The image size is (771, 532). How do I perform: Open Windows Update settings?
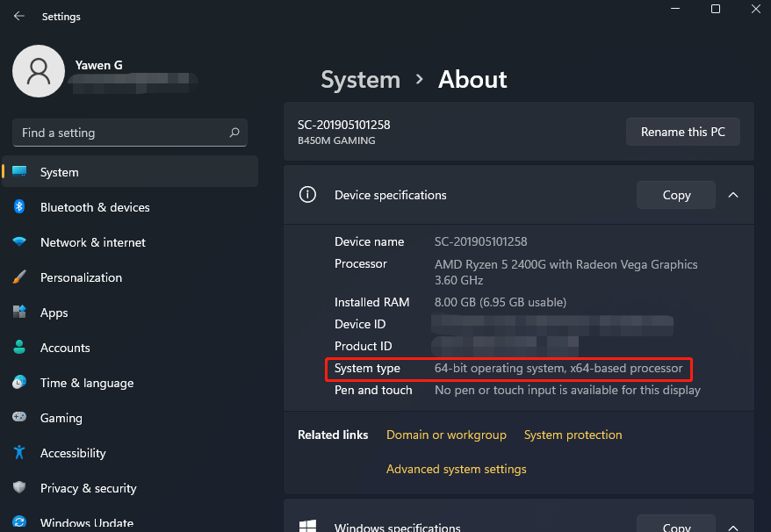coord(130,522)
